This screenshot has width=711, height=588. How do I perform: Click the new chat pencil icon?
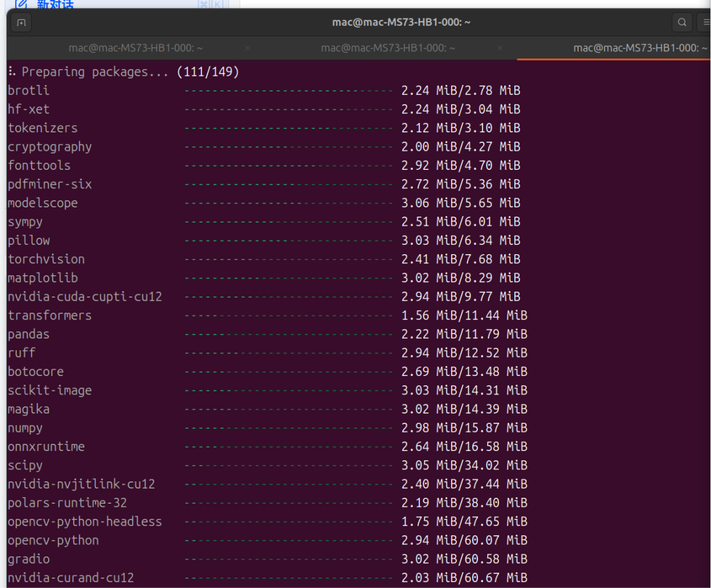click(x=21, y=4)
